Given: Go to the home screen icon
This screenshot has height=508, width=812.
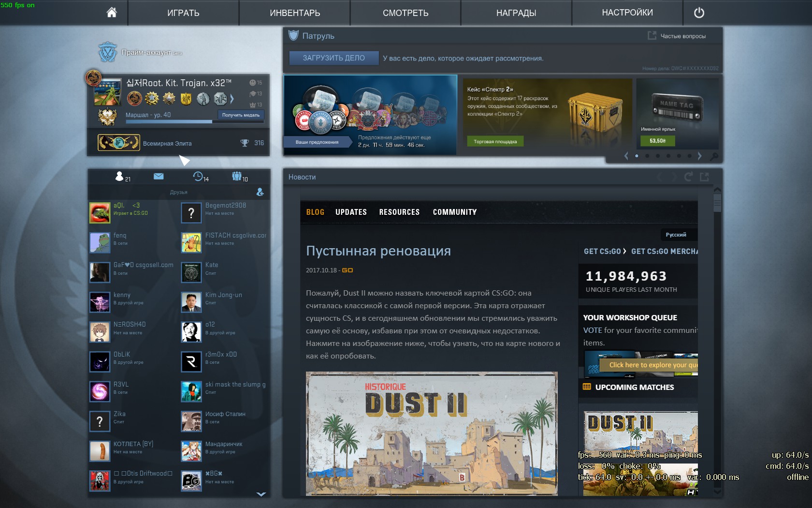Looking at the screenshot, I should coord(112,13).
